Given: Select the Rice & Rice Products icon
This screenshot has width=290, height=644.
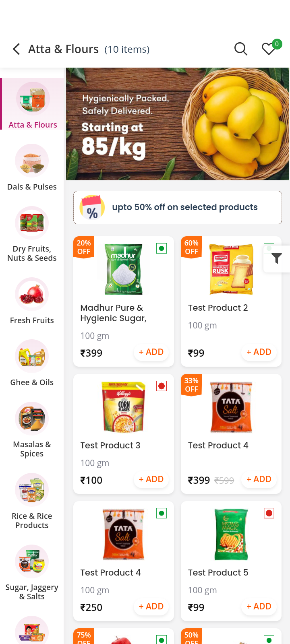Looking at the screenshot, I should coord(32,490).
